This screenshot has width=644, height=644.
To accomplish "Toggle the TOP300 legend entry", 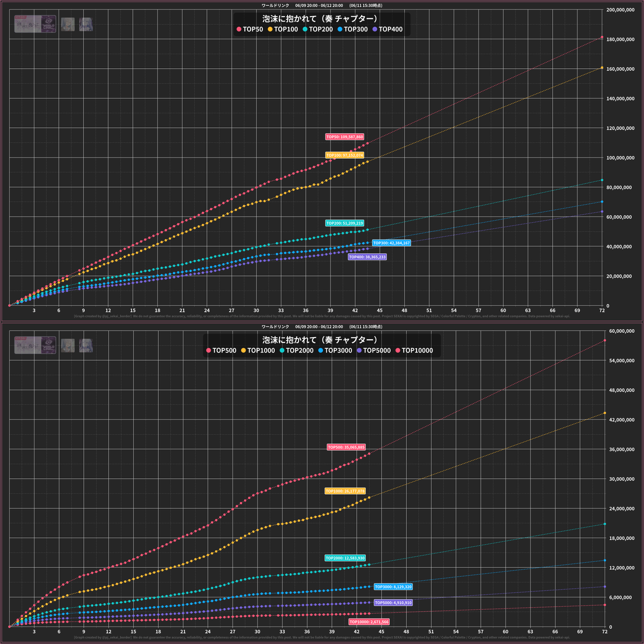I will [353, 30].
